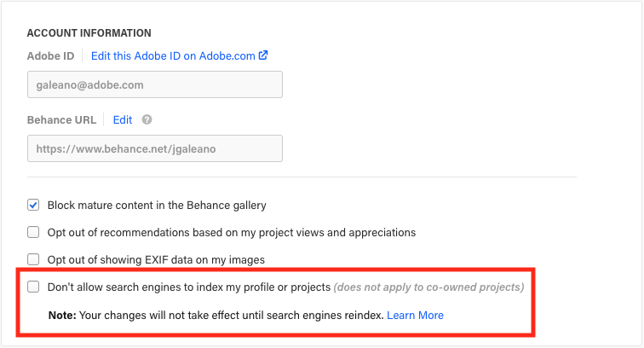Click the Don't allow search engines label

coord(189,287)
